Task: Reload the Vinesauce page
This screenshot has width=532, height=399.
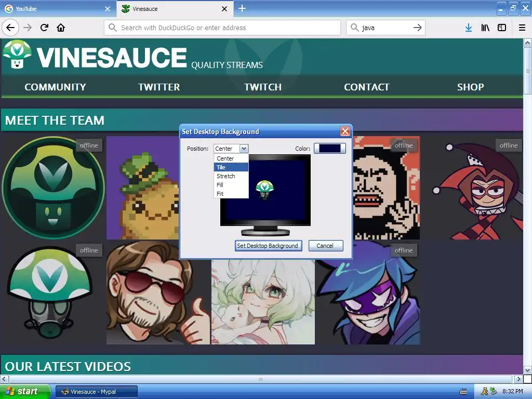Action: (44, 28)
